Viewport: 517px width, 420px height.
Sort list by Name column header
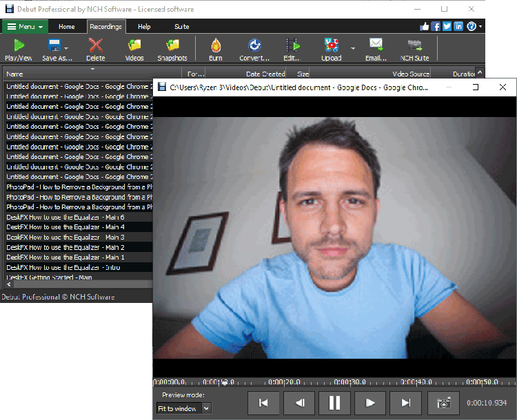pos(92,74)
